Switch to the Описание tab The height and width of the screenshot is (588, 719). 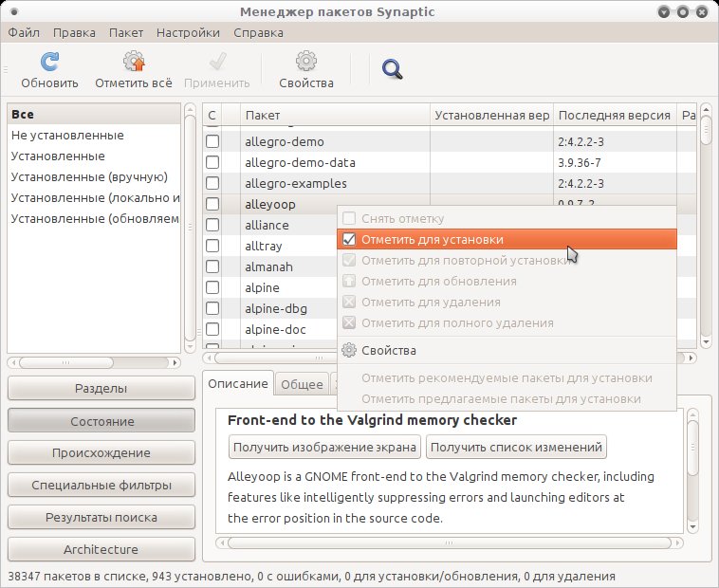[238, 383]
